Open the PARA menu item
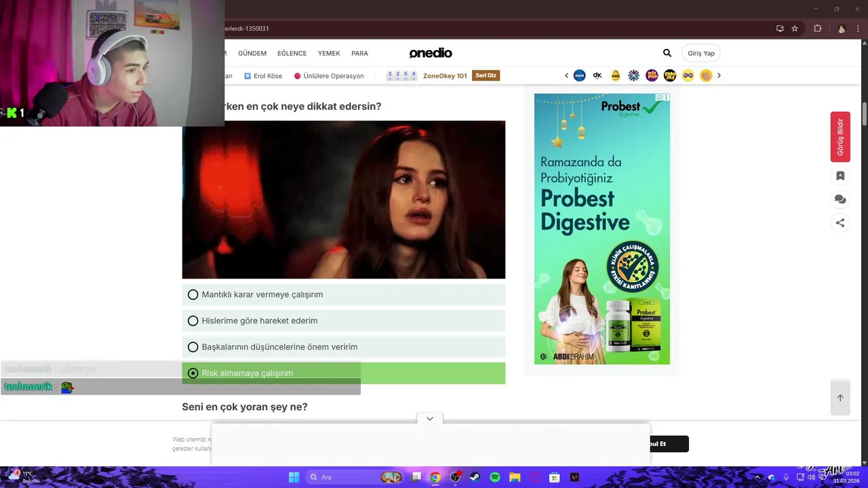Image resolution: width=868 pixels, height=488 pixels. [359, 54]
